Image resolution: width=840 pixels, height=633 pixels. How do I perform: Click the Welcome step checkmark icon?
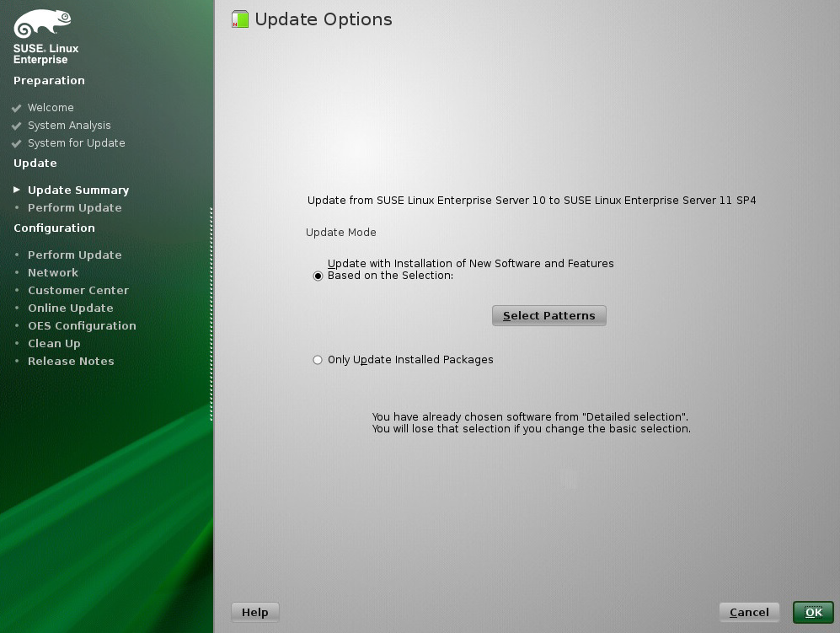17,108
